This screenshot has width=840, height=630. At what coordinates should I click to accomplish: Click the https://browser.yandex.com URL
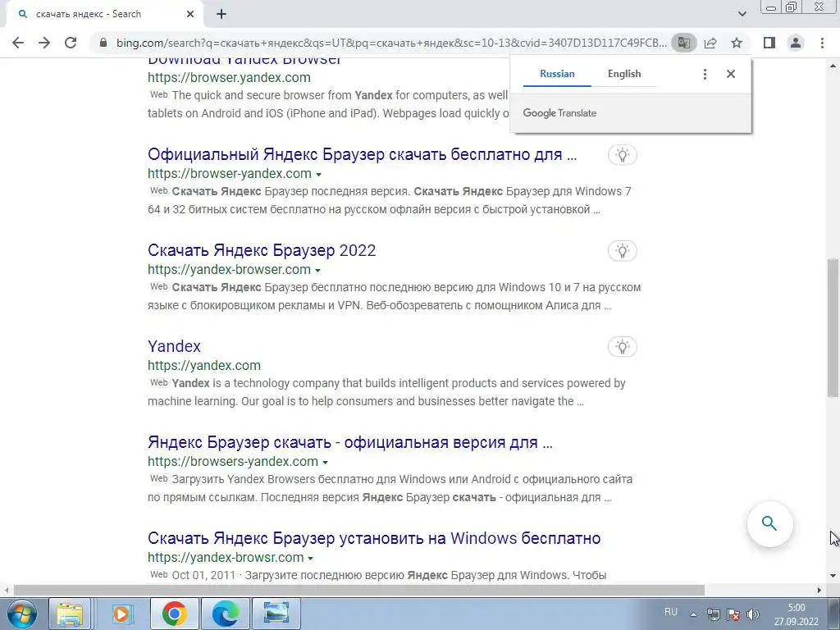(x=230, y=77)
